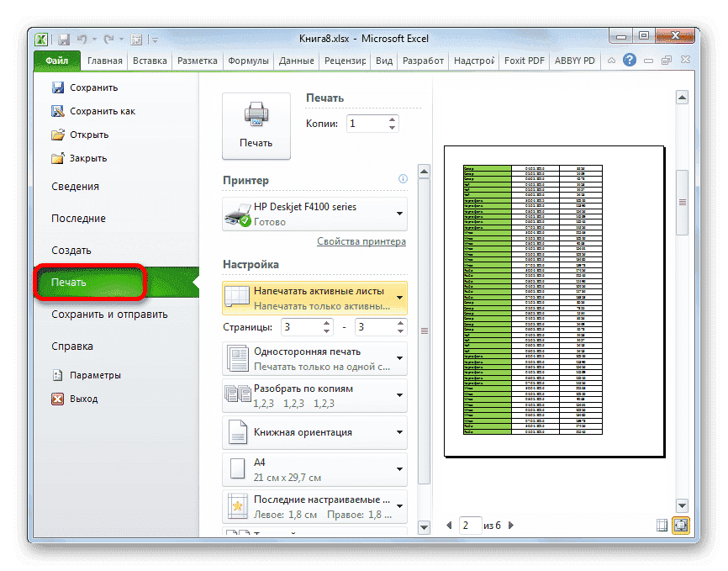Click the Открыть folder icon
The height and width of the screenshot is (571, 728).
(x=58, y=135)
